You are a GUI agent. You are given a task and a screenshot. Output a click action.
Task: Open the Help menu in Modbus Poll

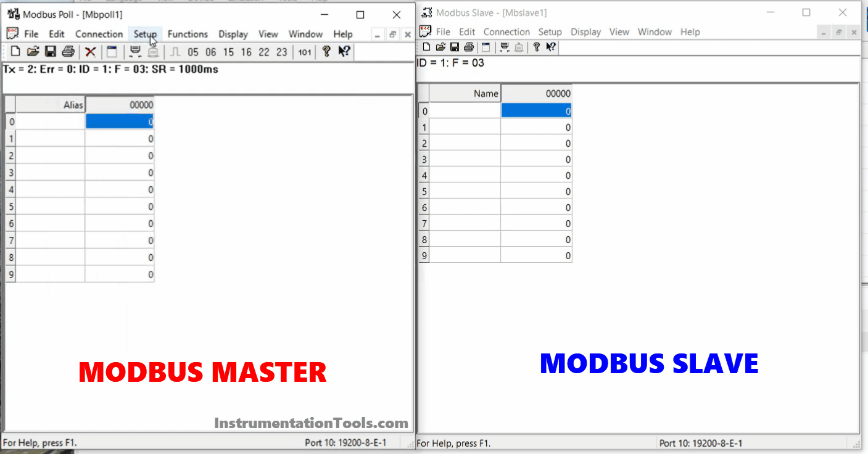(343, 34)
